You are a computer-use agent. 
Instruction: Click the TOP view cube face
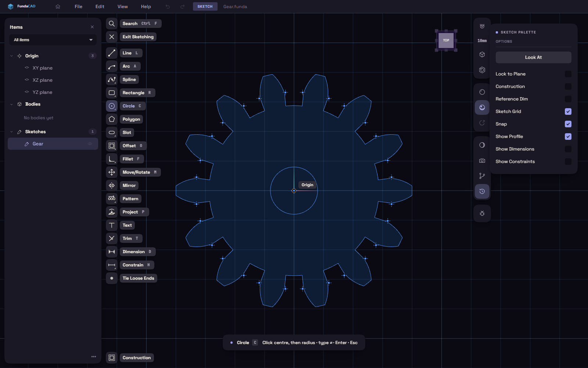(x=446, y=40)
